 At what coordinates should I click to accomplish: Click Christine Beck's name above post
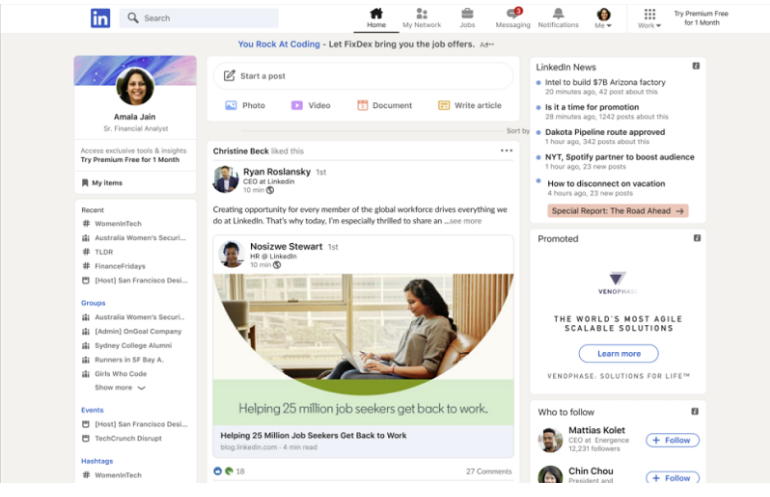point(241,151)
